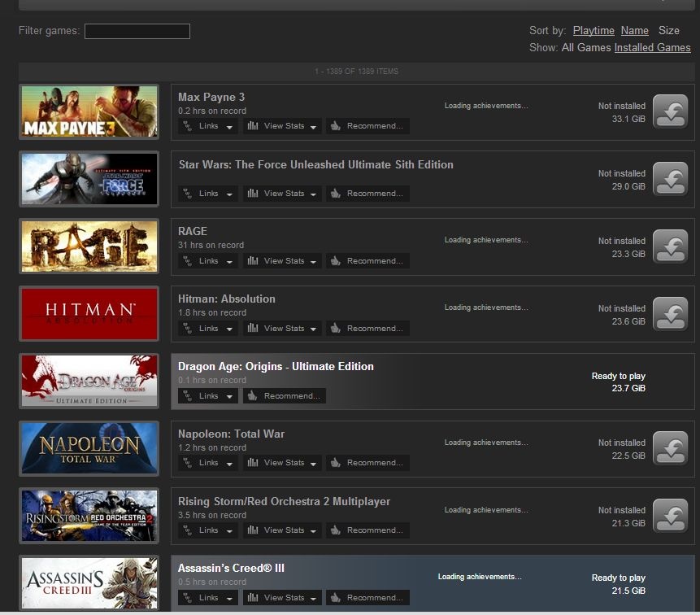
Task: Open Links dropdown for Dragon Age: Origins
Action: pyautogui.click(x=208, y=395)
